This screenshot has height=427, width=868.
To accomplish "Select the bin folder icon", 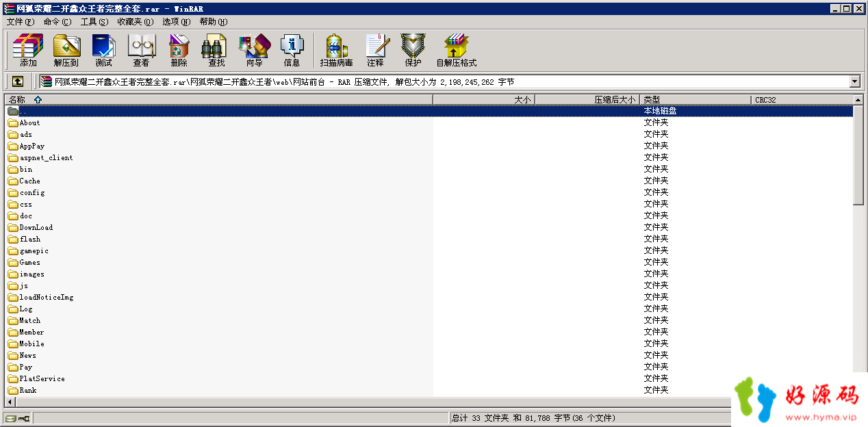I will (x=13, y=170).
